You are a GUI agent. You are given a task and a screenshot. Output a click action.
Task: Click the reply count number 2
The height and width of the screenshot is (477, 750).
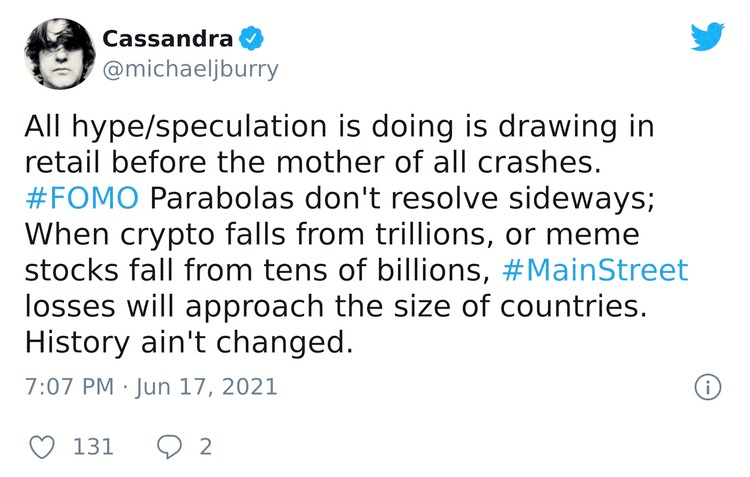[x=206, y=446]
